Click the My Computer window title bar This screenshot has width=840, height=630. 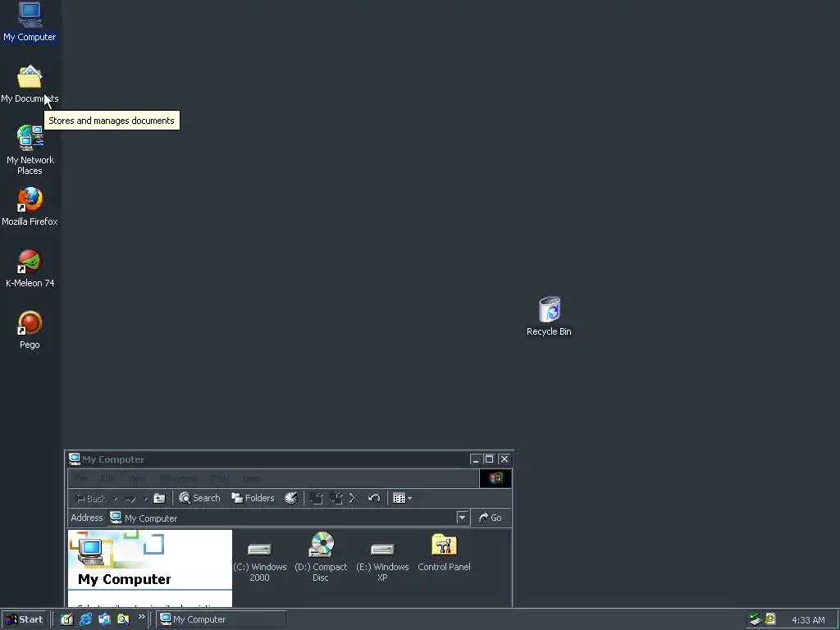[x=290, y=459]
